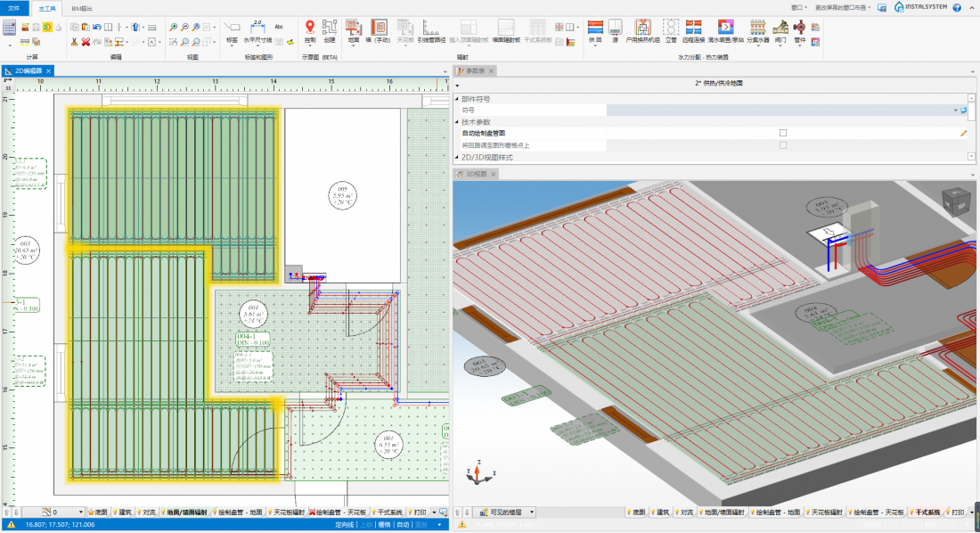Open the 符号 dropdown in parameter table

coord(955,111)
